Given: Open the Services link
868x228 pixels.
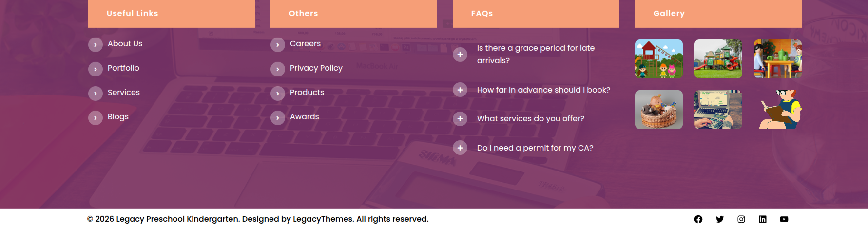Looking at the screenshot, I should coord(123,93).
